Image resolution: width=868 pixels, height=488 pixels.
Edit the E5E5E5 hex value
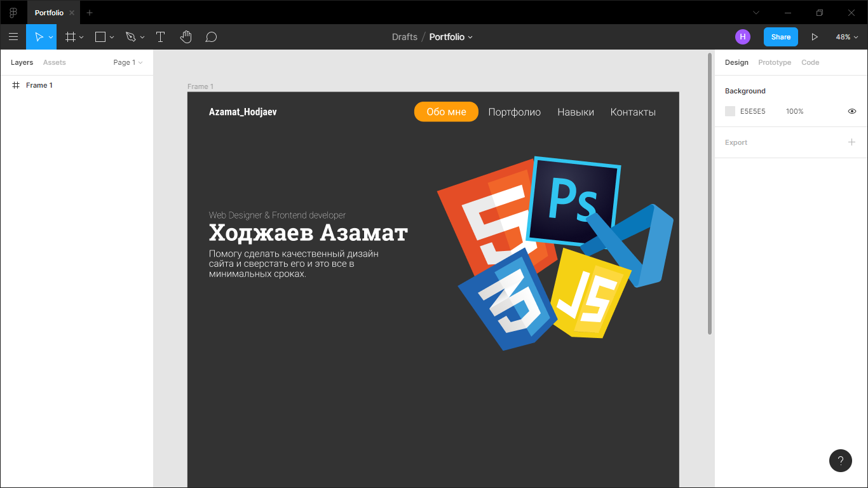click(x=753, y=111)
